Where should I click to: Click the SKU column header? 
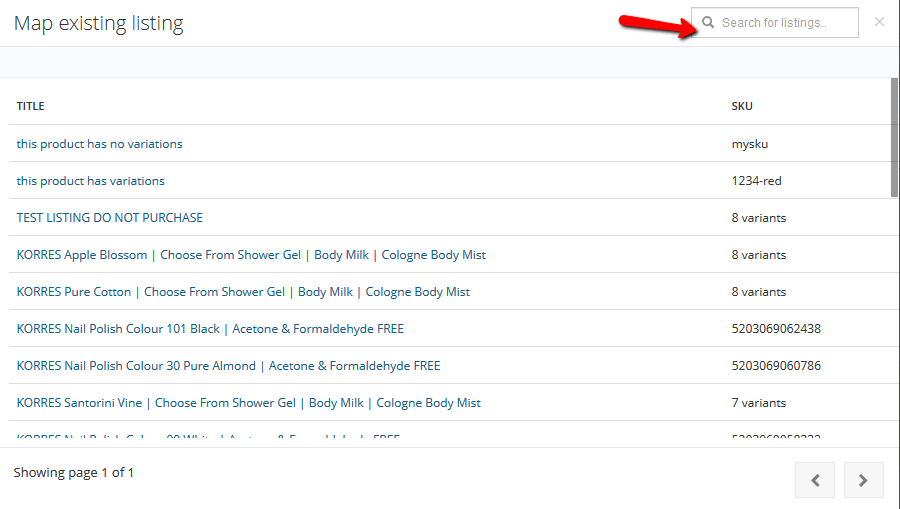coord(741,106)
